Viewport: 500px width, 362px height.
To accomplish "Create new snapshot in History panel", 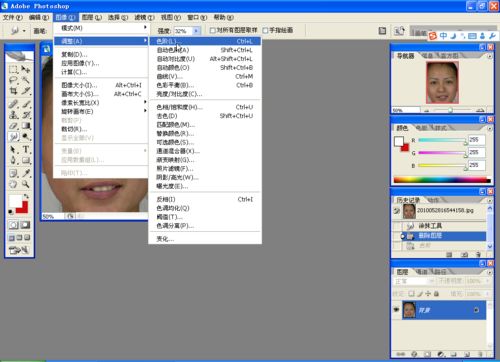I will point(464,255).
